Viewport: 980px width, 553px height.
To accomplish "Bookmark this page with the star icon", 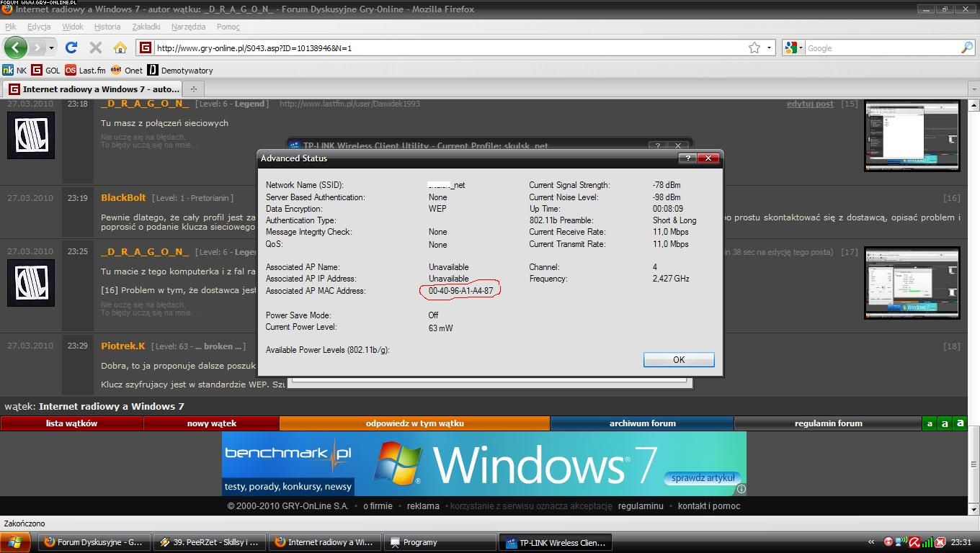I will (754, 48).
